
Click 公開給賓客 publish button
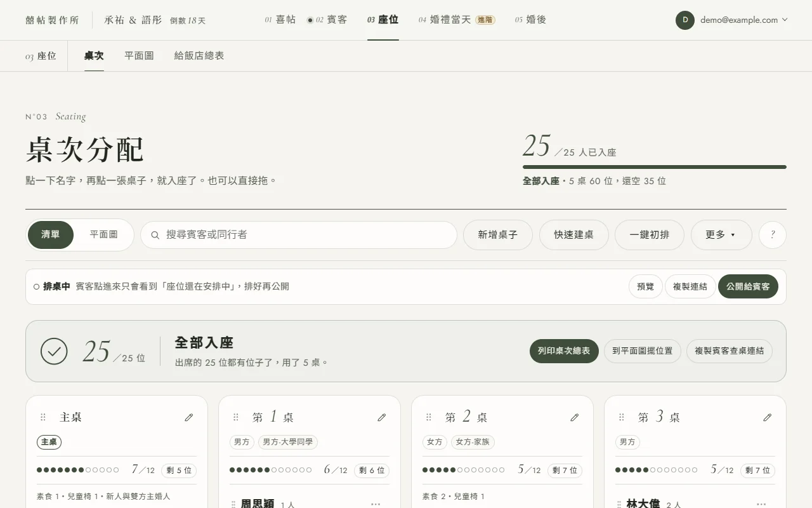point(748,286)
